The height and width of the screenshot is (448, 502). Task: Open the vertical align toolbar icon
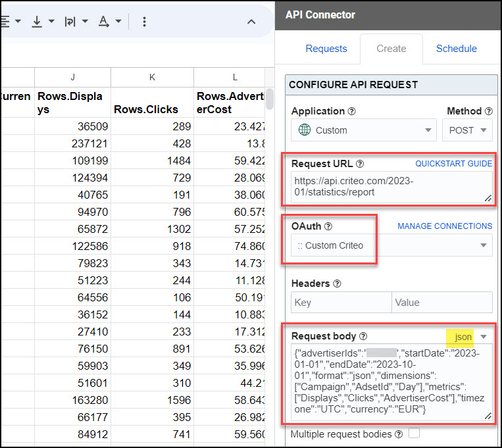point(37,22)
